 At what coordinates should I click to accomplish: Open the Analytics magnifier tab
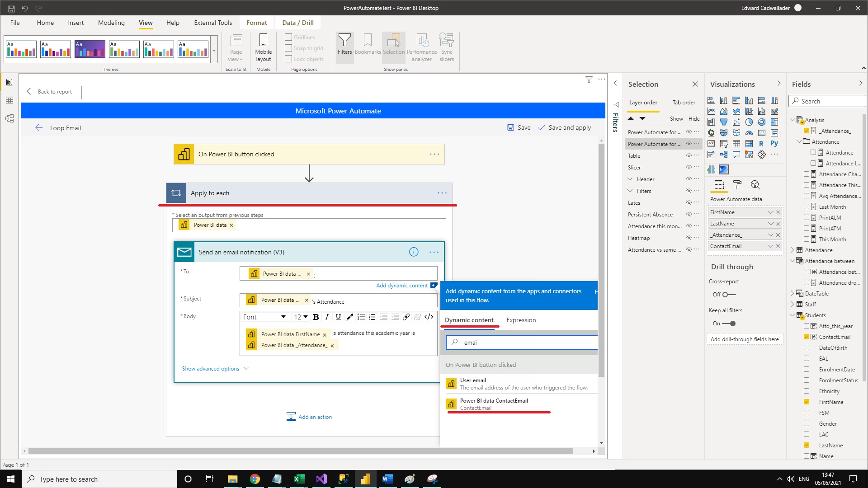(755, 185)
